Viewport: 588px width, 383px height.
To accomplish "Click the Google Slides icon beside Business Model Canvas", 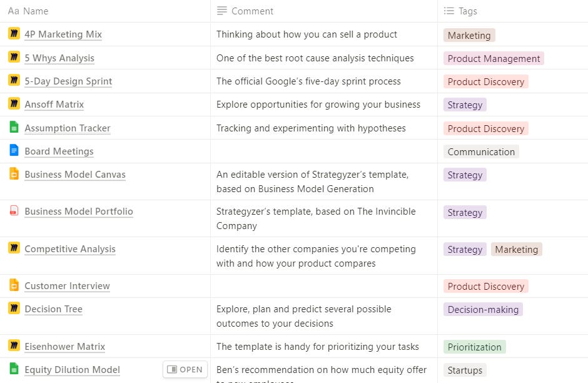I will [14, 174].
